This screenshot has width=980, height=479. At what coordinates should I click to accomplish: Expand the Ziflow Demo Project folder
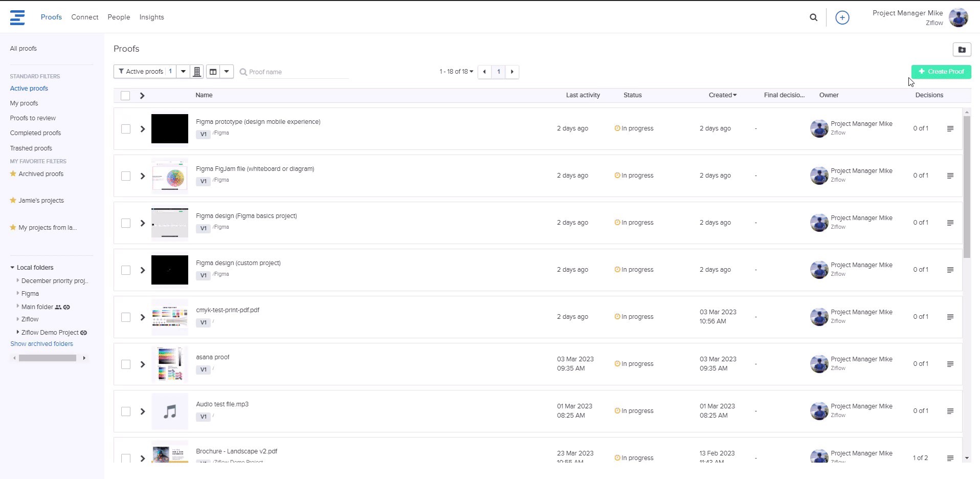pos(18,332)
